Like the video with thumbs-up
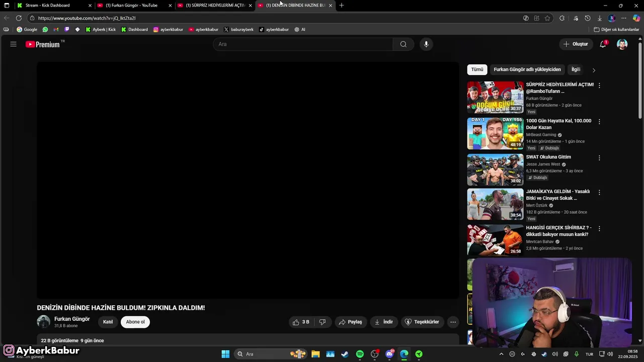Screen dimensions: 644x362 pyautogui.click(x=301, y=322)
